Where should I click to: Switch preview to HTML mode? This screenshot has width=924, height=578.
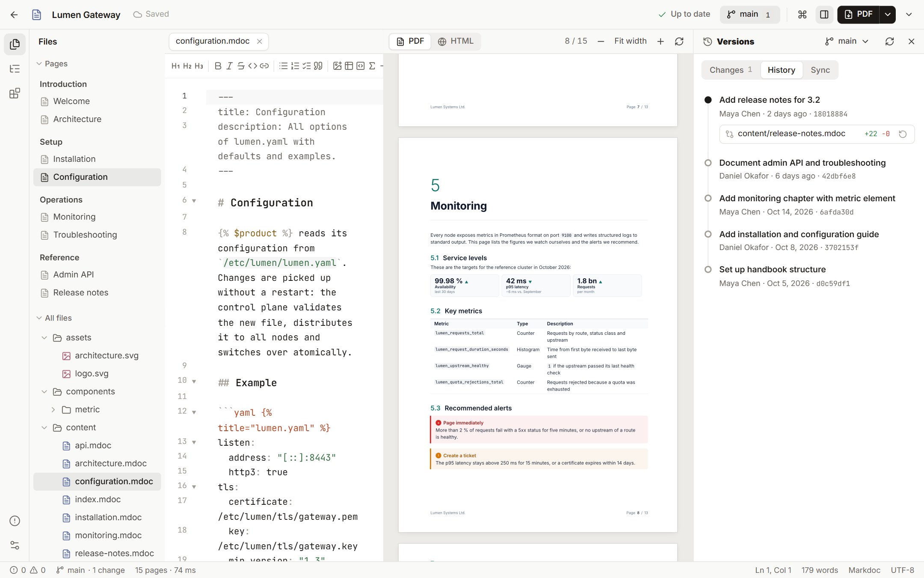(x=456, y=41)
